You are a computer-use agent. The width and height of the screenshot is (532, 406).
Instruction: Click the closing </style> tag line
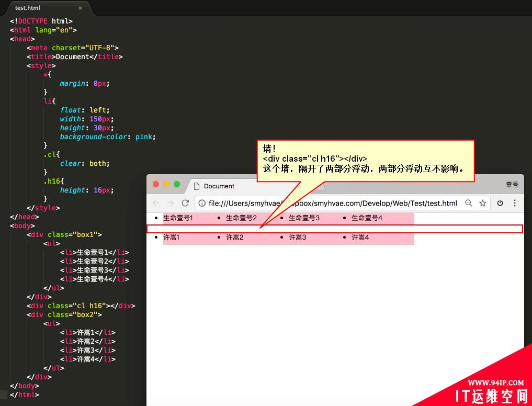coord(43,208)
